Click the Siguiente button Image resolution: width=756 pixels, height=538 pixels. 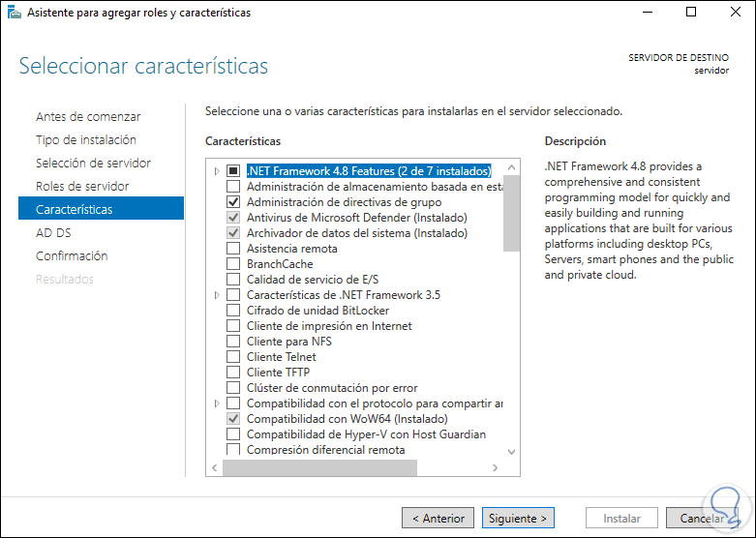[x=518, y=519]
